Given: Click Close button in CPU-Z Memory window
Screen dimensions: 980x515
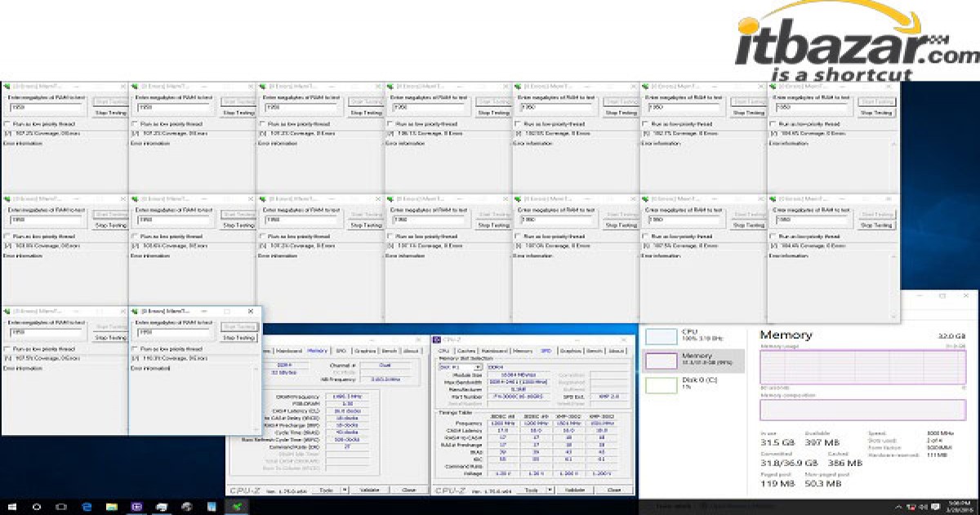Looking at the screenshot, I should (x=408, y=490).
